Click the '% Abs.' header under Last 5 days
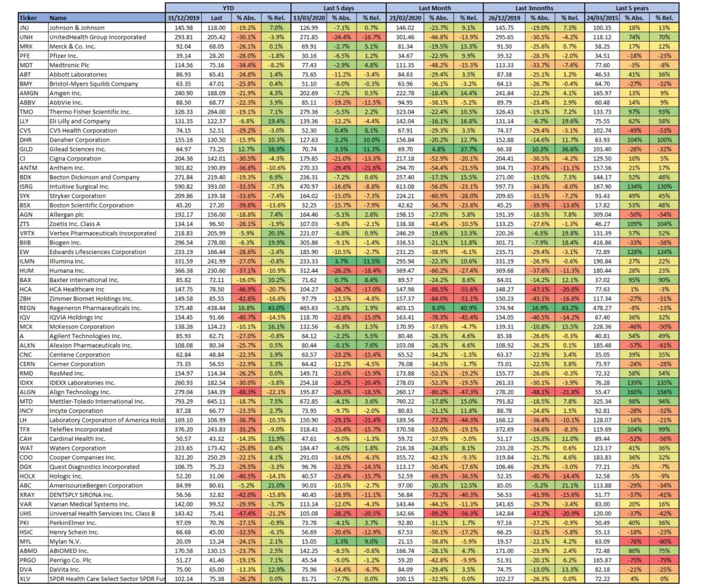This screenshot has height=588, width=701. tap(341, 18)
